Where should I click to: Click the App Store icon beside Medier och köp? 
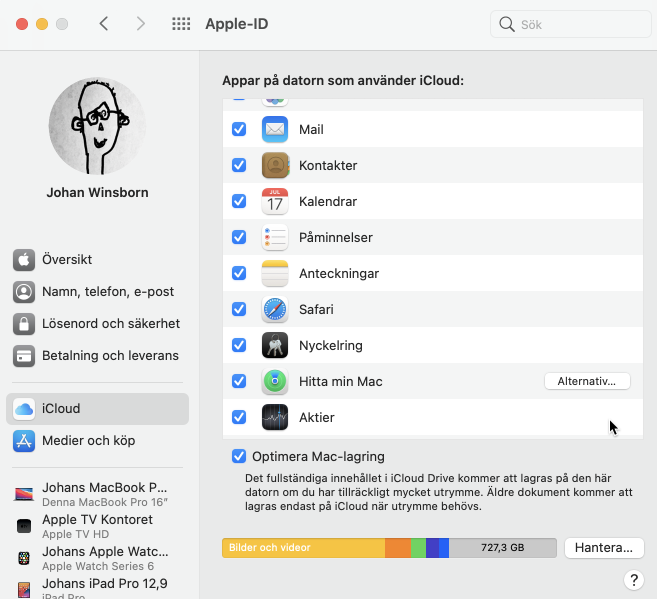click(x=24, y=441)
